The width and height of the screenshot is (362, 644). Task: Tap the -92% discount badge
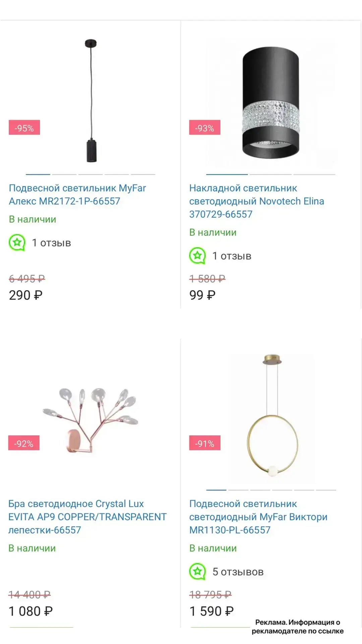(24, 443)
